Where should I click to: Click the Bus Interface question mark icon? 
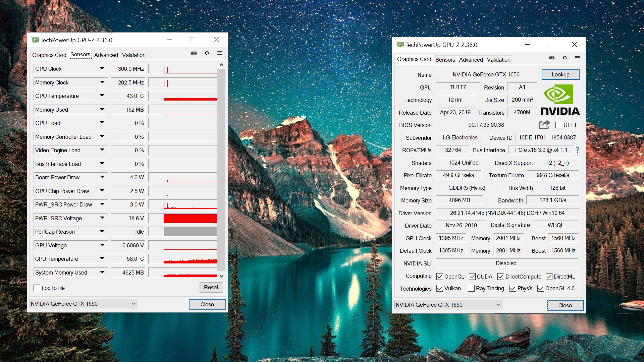point(578,150)
